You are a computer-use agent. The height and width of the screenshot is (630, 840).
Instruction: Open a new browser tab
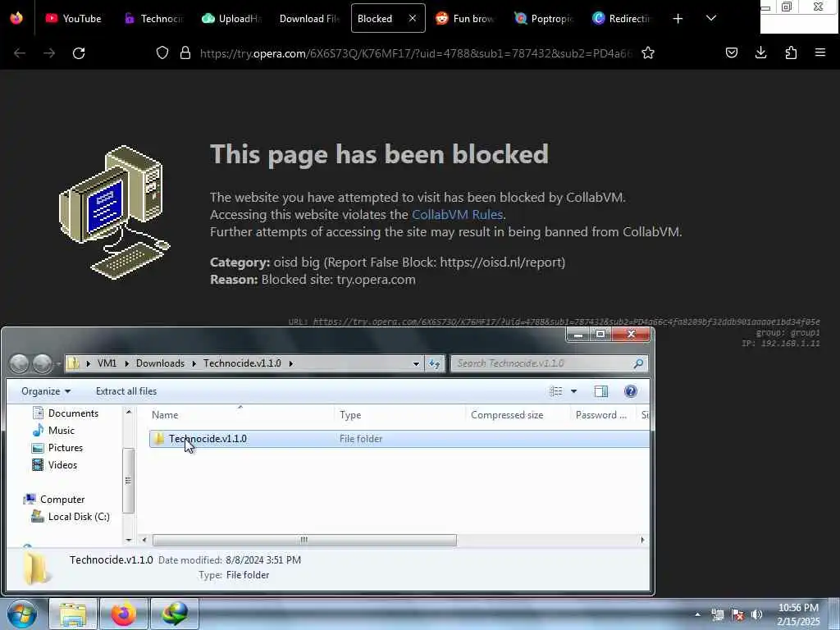tap(678, 19)
